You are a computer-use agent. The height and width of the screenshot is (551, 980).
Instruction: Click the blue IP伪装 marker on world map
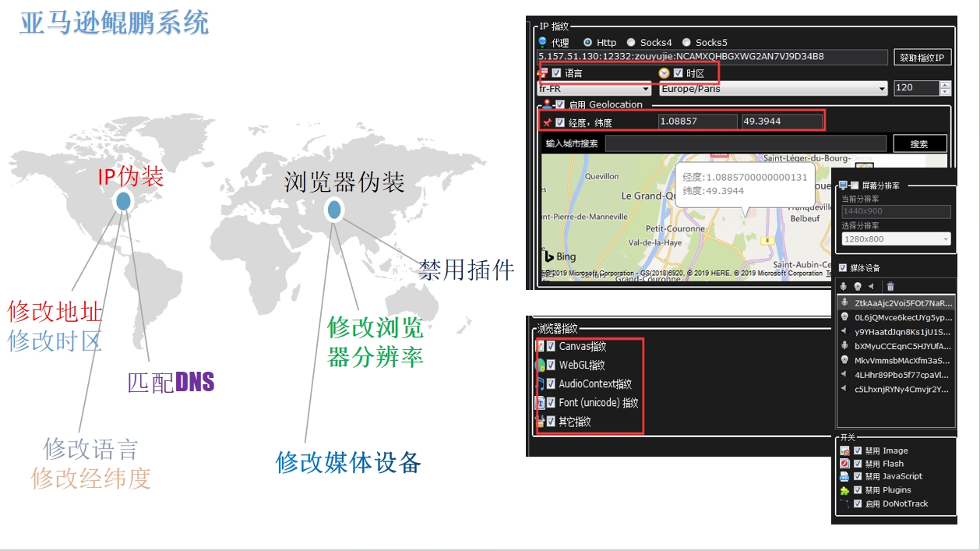[x=123, y=201]
